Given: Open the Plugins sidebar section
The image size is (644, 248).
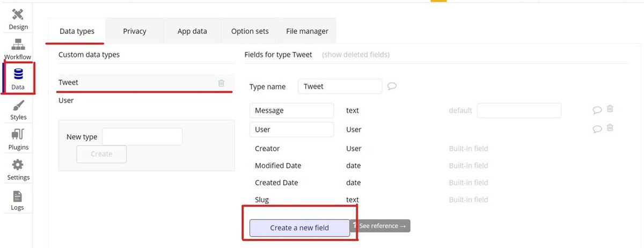Looking at the screenshot, I should (x=18, y=138).
